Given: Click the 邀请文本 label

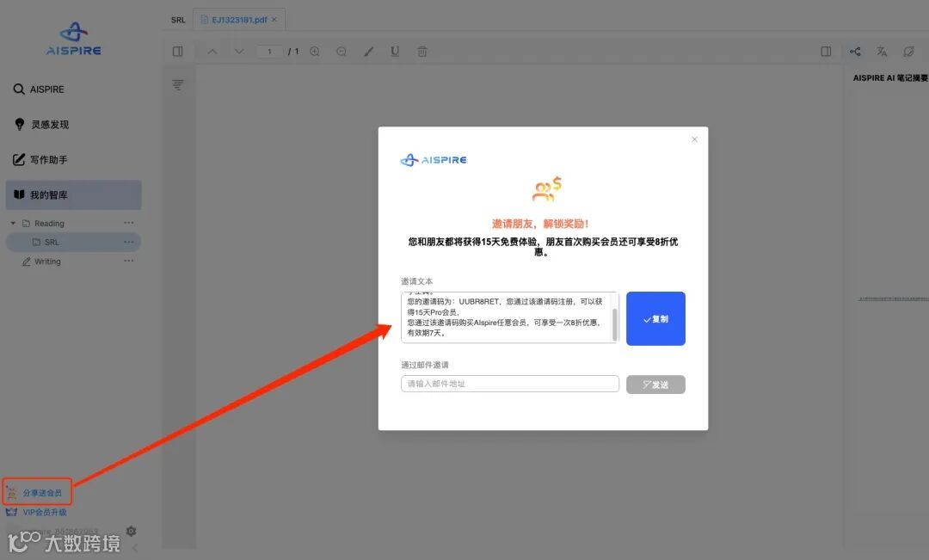Looking at the screenshot, I should coord(417,281).
